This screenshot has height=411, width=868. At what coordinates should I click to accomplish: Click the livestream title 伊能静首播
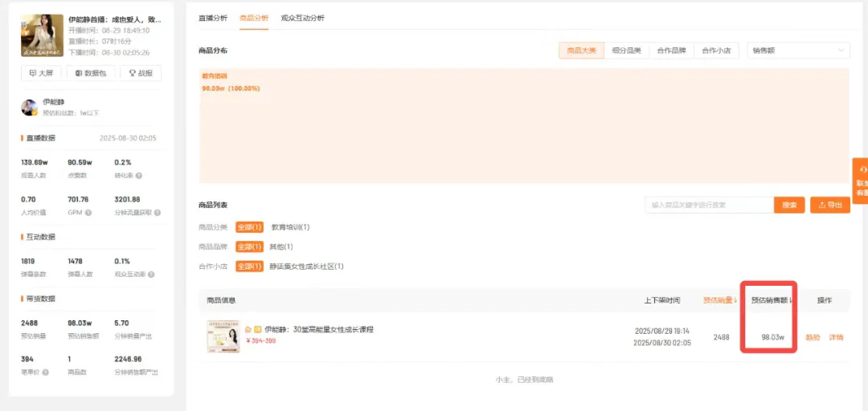click(115, 18)
